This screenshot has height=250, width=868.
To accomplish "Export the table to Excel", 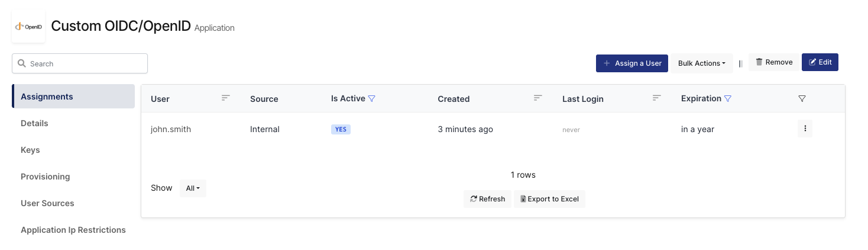I will 549,199.
